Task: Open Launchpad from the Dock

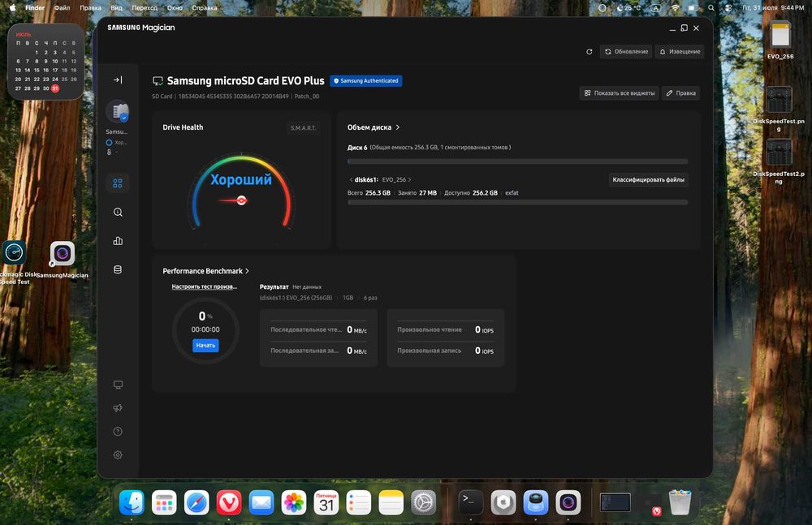Action: click(164, 502)
